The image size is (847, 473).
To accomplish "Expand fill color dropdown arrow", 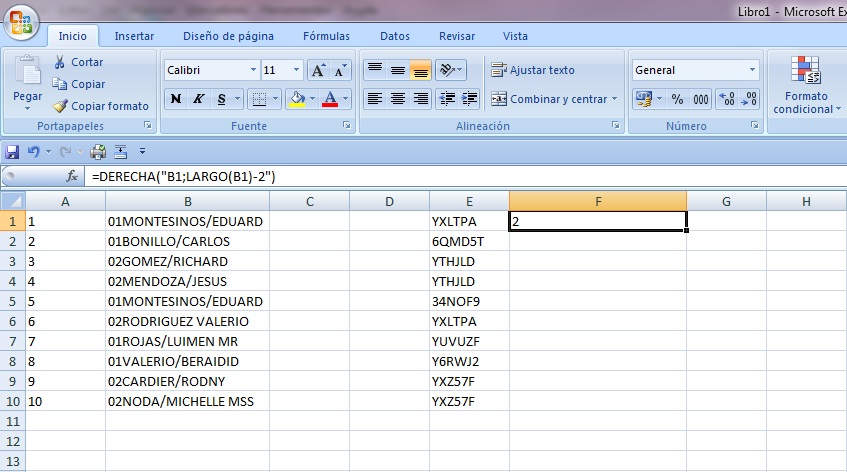I will (x=312, y=99).
